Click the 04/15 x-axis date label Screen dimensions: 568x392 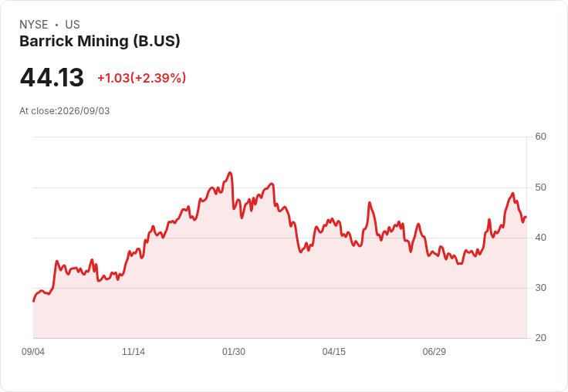coord(334,351)
